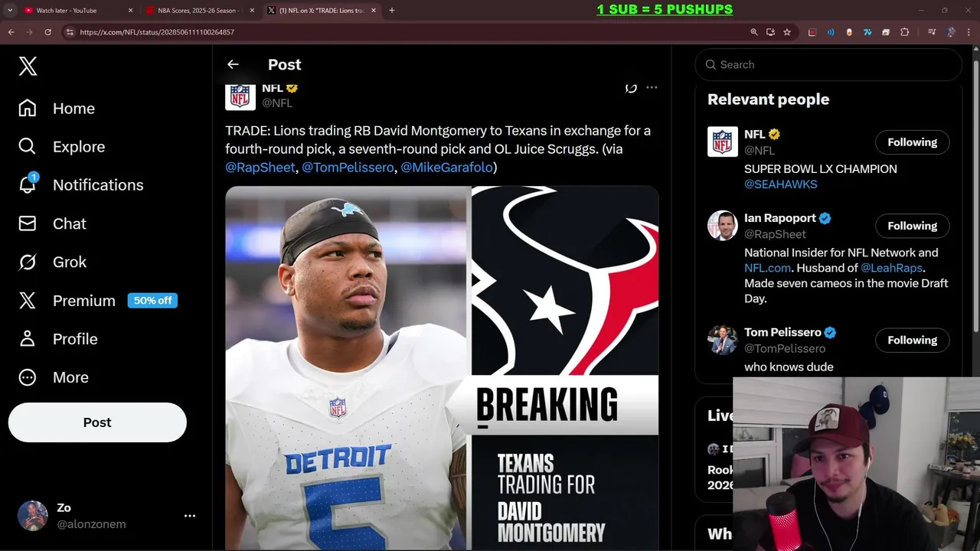The width and height of the screenshot is (980, 551).
Task: Click the search magnifier icon
Action: 710,64
